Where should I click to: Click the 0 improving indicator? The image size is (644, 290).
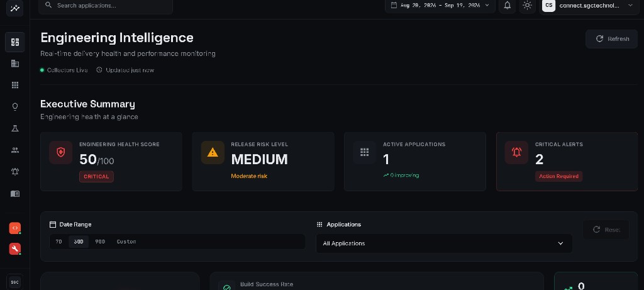click(x=401, y=176)
